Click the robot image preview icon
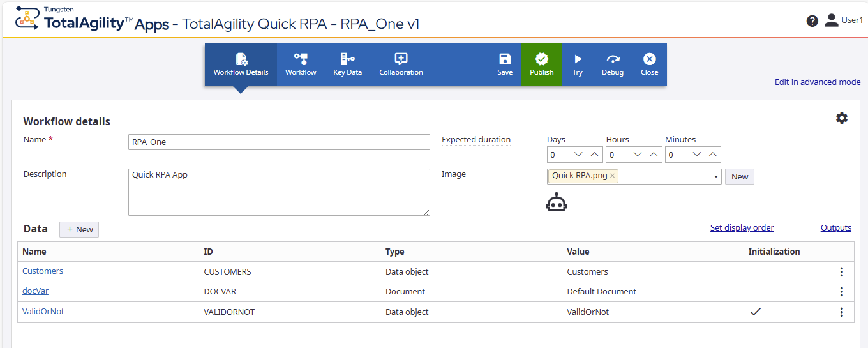Viewport: 868px width, 348px height. (557, 202)
